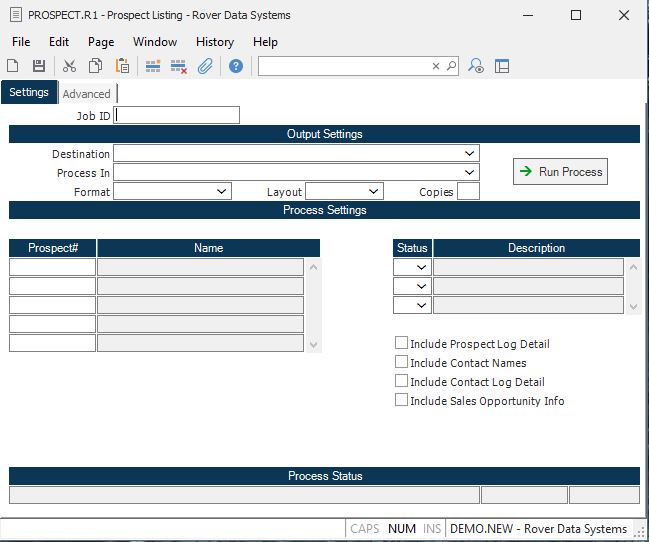Viewport: 649px width, 542px height.
Task: Open help with the question mark icon
Action: (x=236, y=66)
